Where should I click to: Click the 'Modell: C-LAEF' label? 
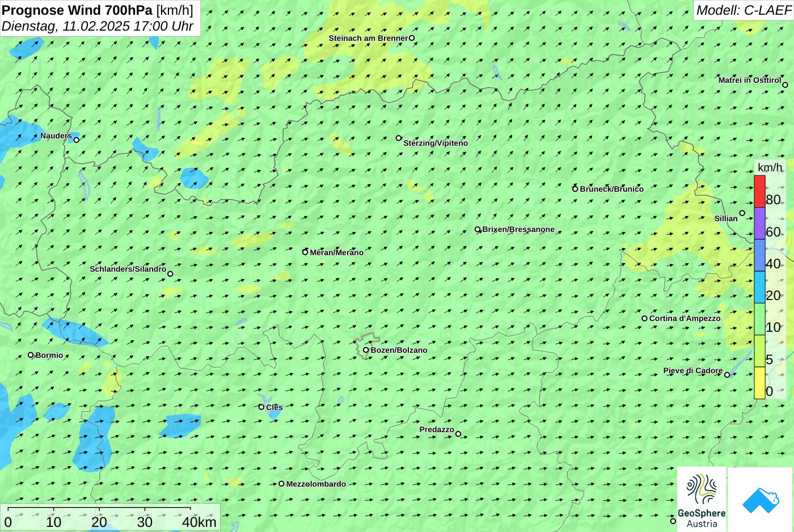click(x=744, y=10)
